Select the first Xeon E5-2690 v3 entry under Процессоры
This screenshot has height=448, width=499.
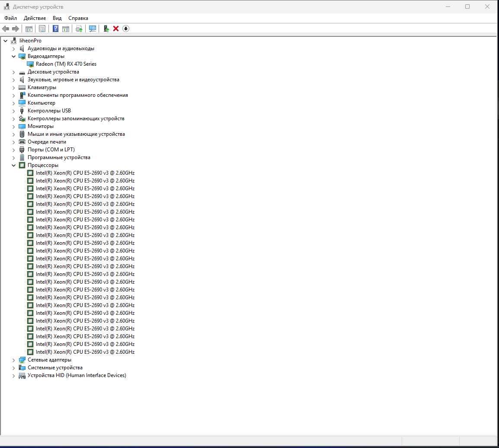85,173
